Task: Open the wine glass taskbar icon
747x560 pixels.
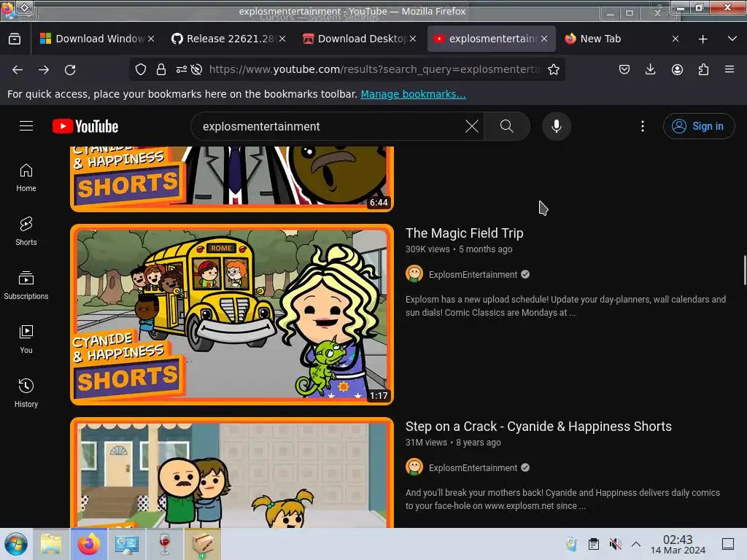Action: click(x=164, y=544)
